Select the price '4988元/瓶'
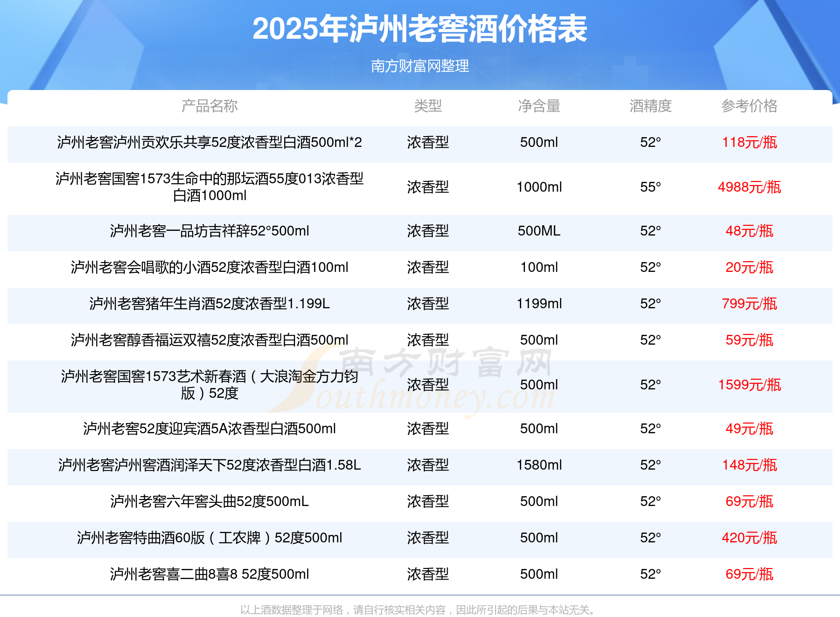 click(749, 187)
